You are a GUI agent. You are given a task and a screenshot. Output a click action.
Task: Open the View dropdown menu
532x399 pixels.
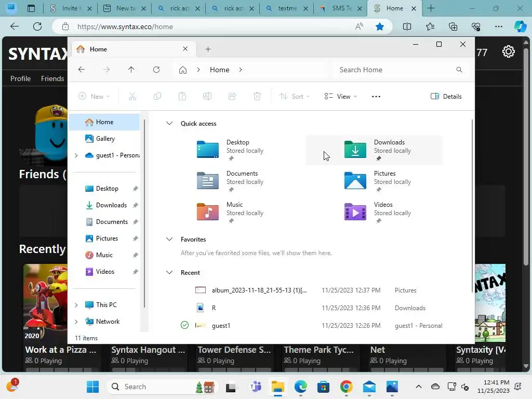pyautogui.click(x=340, y=96)
